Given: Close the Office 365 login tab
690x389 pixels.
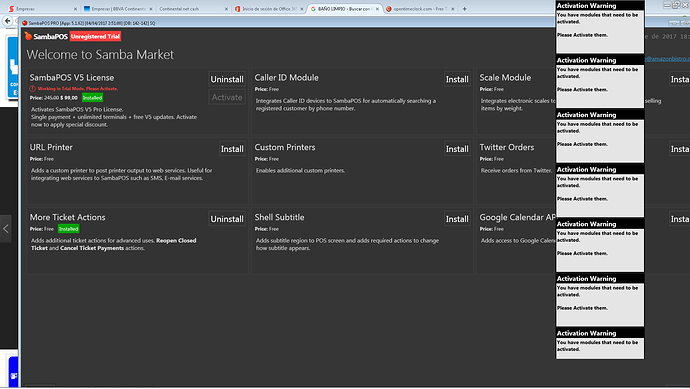Looking at the screenshot, I should tap(302, 9).
